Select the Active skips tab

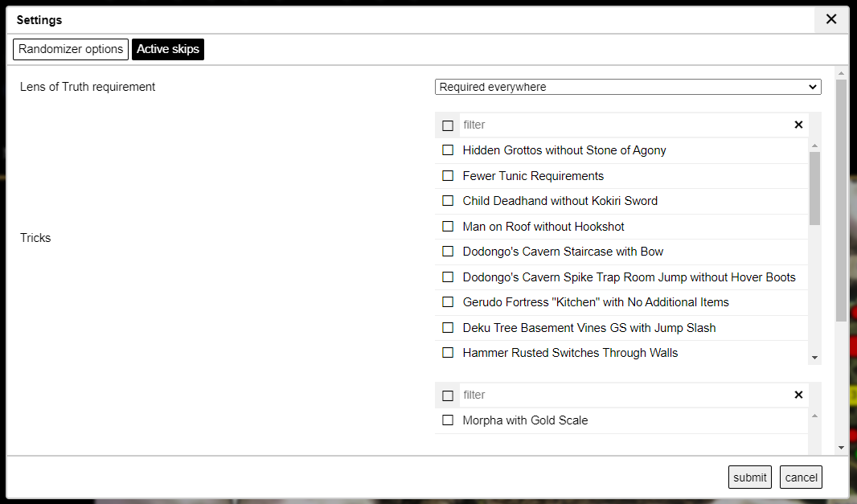point(168,49)
